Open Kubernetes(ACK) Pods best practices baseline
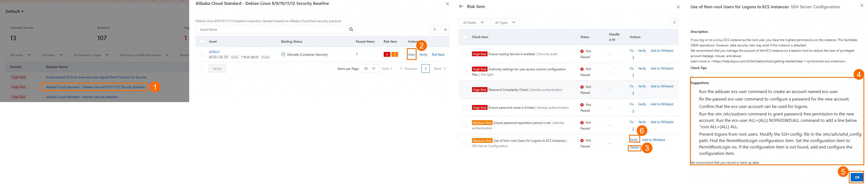The width and height of the screenshot is (868, 186). (x=96, y=77)
